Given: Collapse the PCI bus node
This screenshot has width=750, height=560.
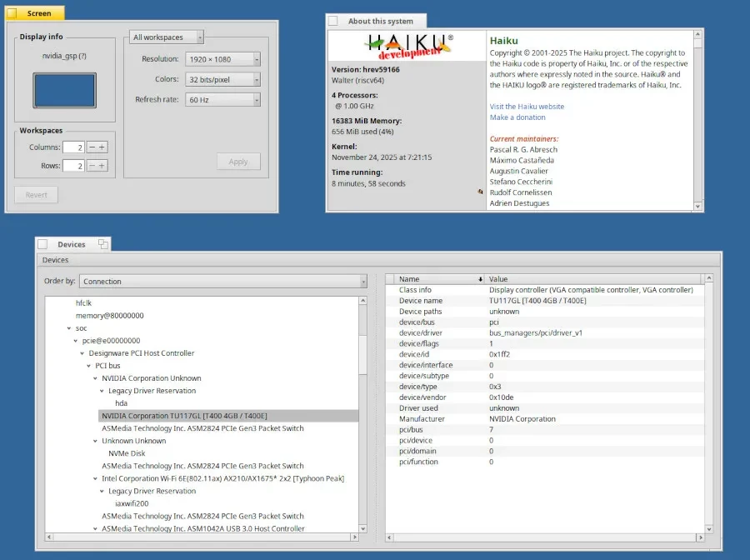Looking at the screenshot, I should pos(88,366).
